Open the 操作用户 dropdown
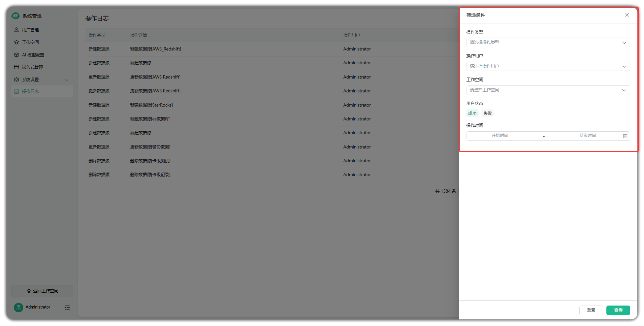This screenshot has width=644, height=326. pos(548,66)
